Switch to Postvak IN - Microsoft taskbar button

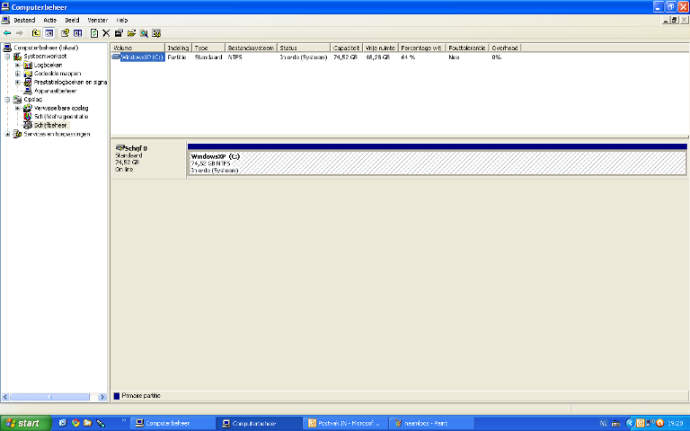(x=345, y=423)
